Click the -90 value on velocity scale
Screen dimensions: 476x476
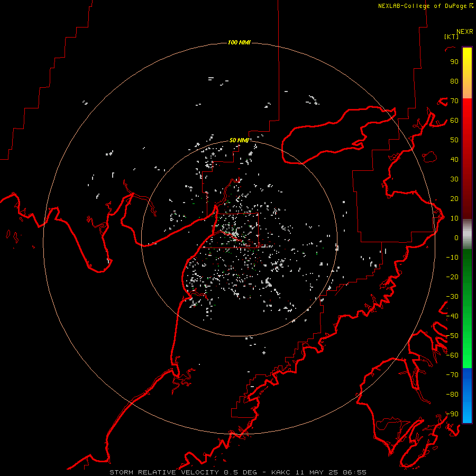pyautogui.click(x=452, y=414)
